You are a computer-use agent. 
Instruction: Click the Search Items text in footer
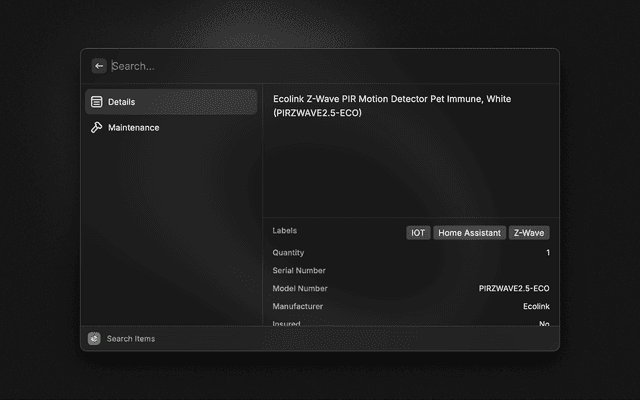(131, 339)
